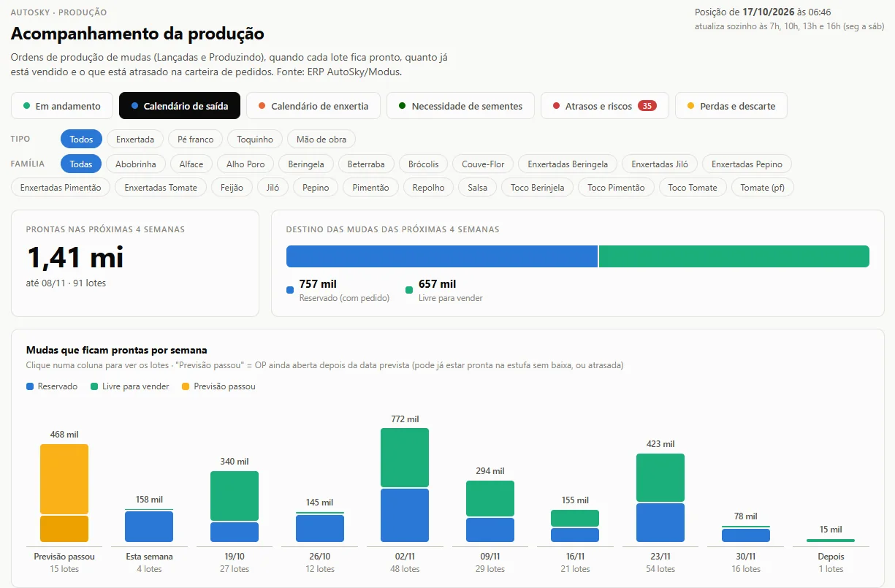Filter type by Pé franco
This screenshot has height=588, width=895.
coord(195,139)
